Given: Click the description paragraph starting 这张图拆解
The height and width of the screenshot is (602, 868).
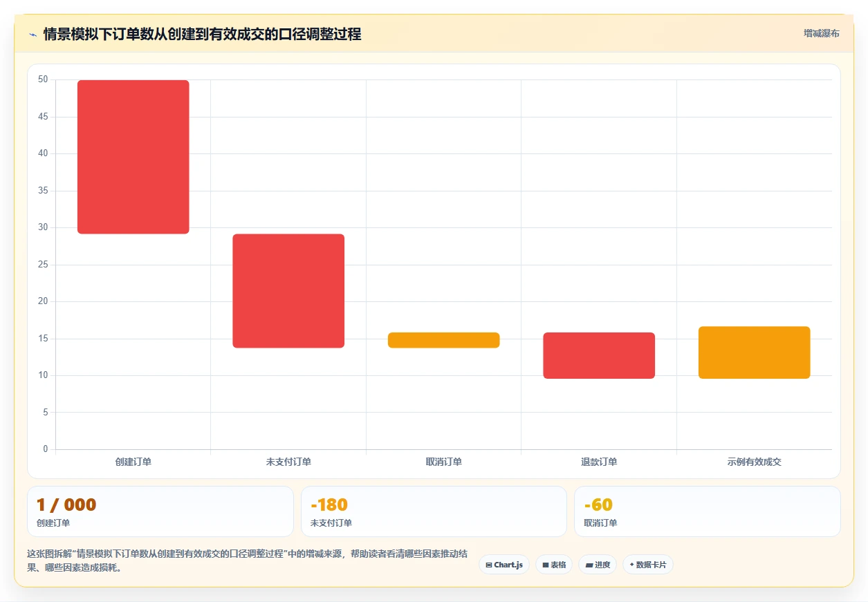Looking at the screenshot, I should [248, 561].
